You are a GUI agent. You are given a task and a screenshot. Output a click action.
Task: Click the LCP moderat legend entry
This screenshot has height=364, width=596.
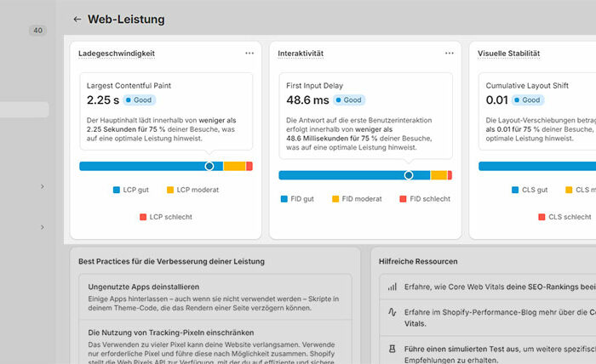[x=192, y=190]
